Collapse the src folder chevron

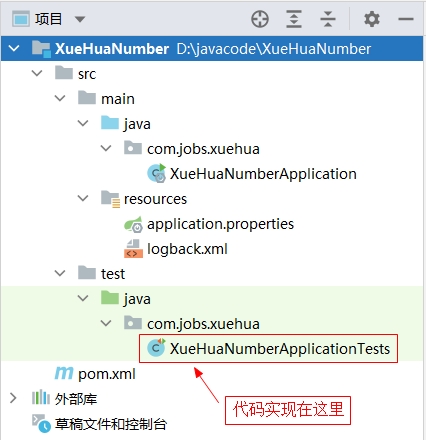37,73
